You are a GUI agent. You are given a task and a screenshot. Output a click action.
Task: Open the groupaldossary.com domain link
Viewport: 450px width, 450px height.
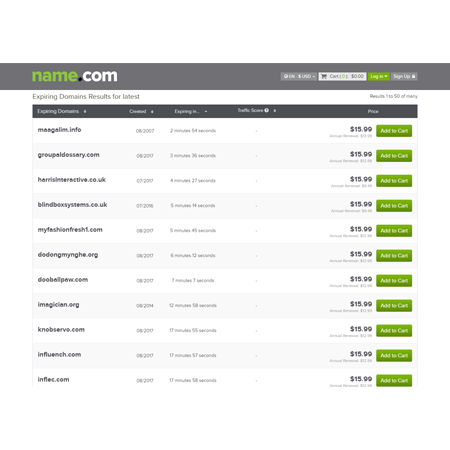pos(68,155)
